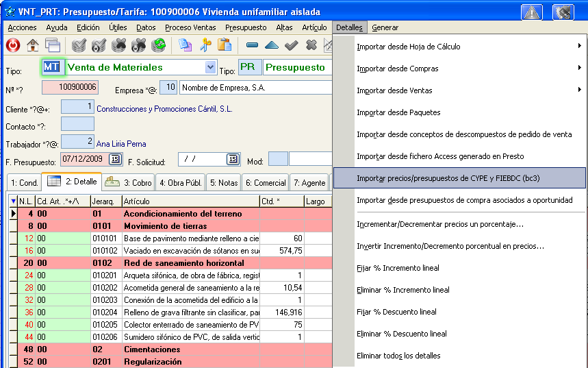Screen dimensions: 588x368
Task: Open calendar picker for F. Solicitud
Action: [233, 159]
